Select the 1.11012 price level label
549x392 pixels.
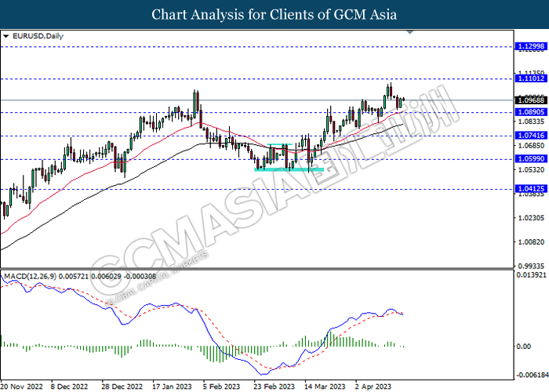(x=531, y=78)
